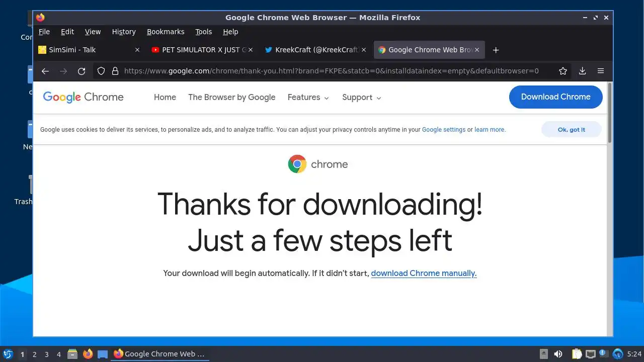Viewport: 644px width, 362px height.
Task: Follow the download Chrome manually link
Action: click(424, 274)
